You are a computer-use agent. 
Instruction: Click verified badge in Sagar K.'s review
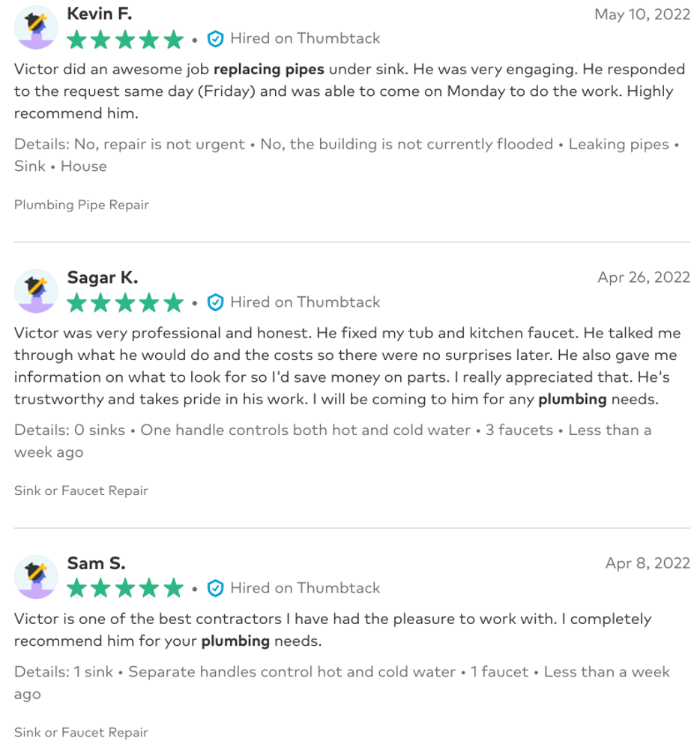click(x=216, y=302)
